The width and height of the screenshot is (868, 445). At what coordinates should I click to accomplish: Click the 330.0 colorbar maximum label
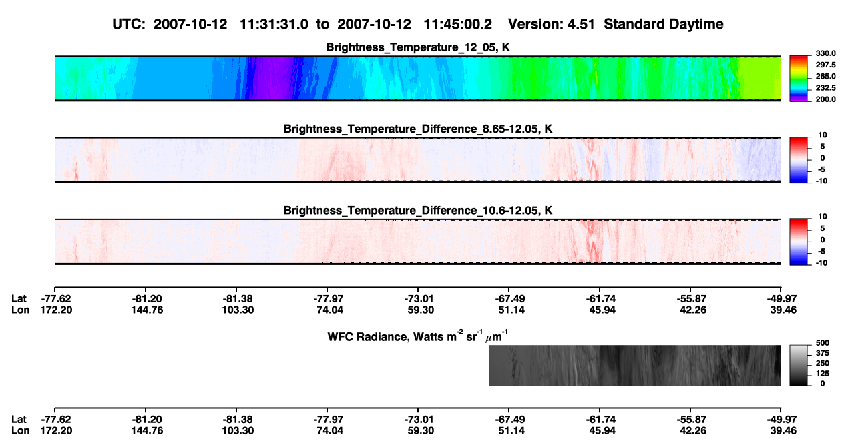(x=826, y=53)
